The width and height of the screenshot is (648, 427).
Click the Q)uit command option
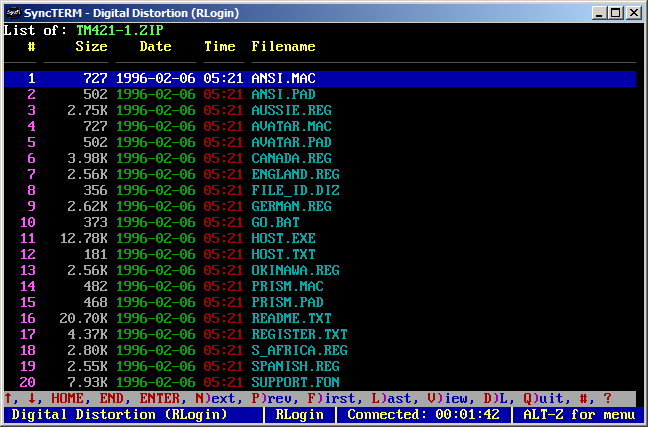[547, 398]
